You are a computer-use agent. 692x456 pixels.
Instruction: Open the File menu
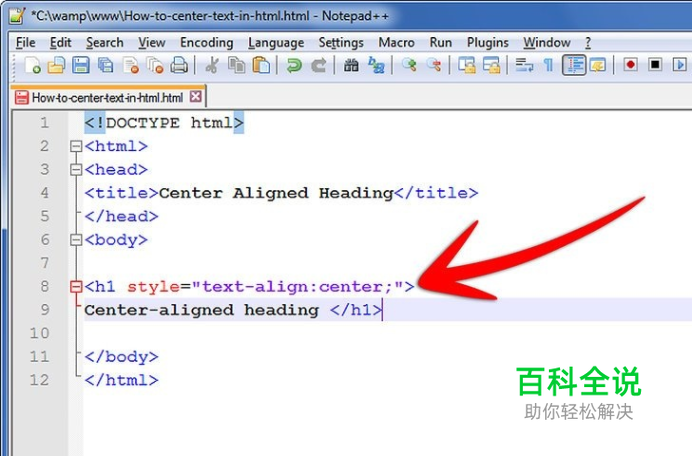coord(25,42)
